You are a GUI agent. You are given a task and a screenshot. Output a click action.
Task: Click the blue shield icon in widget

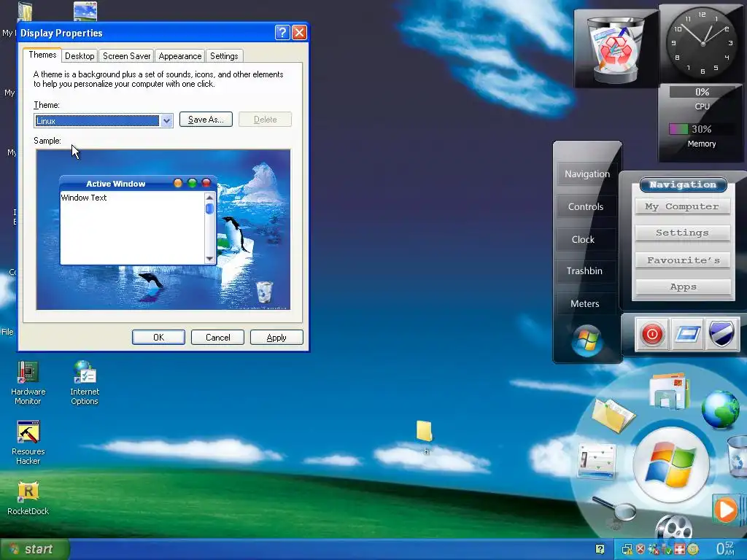pos(721,334)
